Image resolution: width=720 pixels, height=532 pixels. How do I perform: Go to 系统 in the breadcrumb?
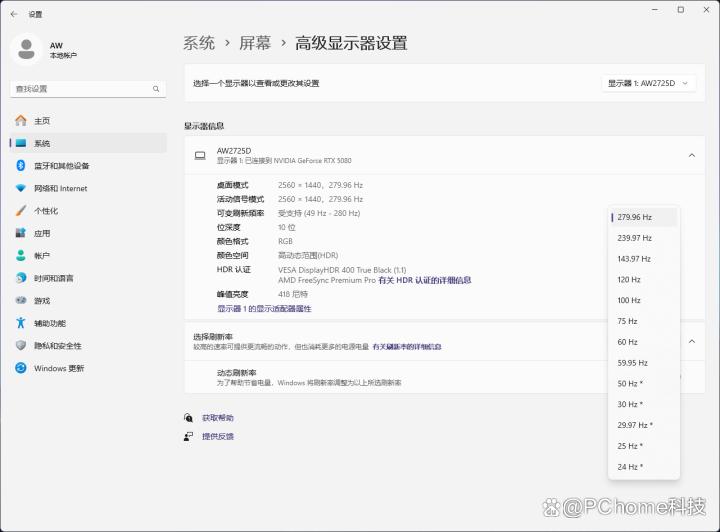point(199,43)
